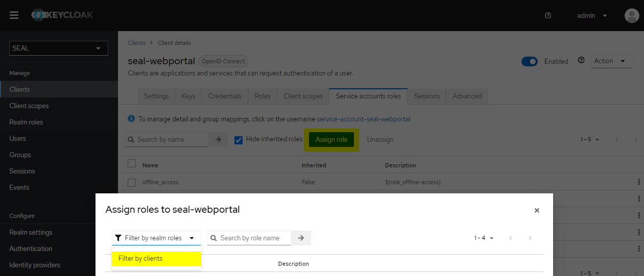
Task: Expand the Action dropdown
Action: (611, 61)
